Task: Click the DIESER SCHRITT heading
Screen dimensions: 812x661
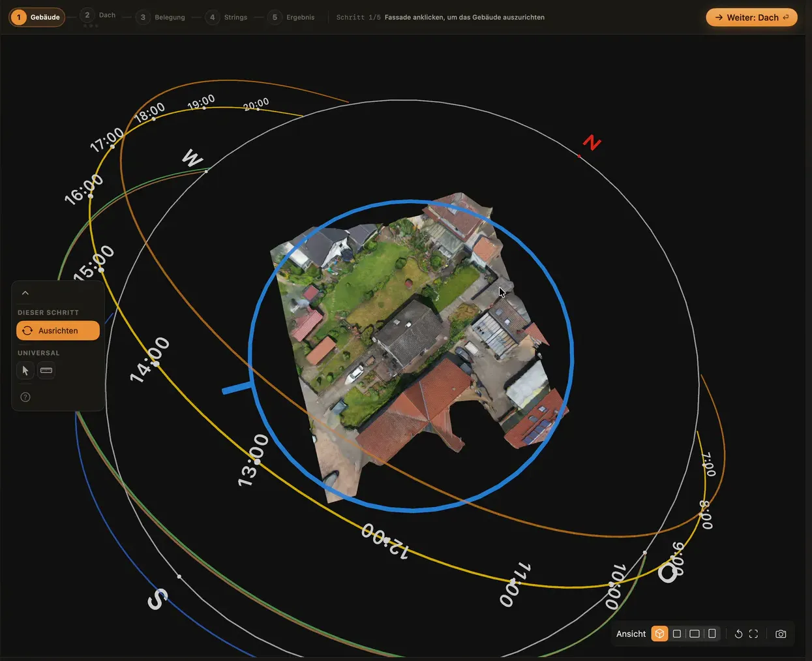Action: pos(48,313)
